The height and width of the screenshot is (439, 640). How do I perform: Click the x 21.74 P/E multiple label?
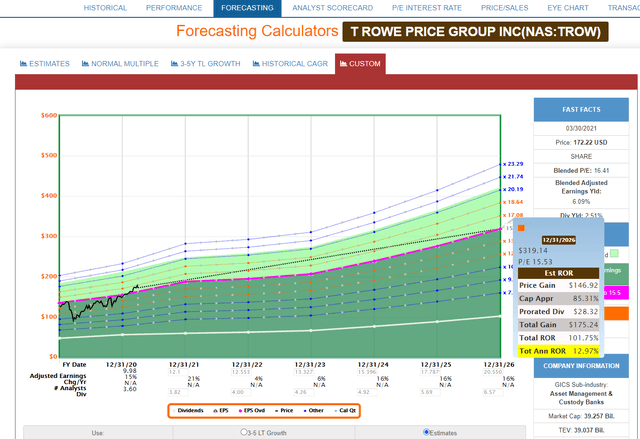[x=513, y=176]
